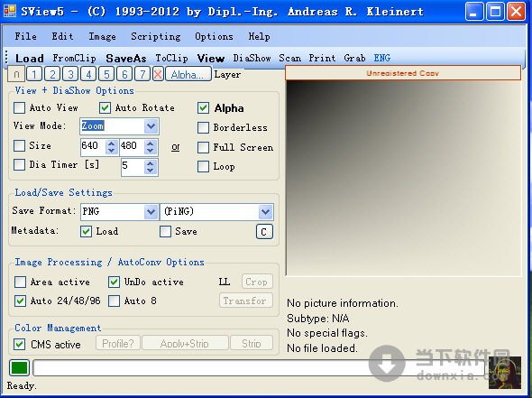
Task: Click ToClip in the toolbar
Action: (171, 59)
